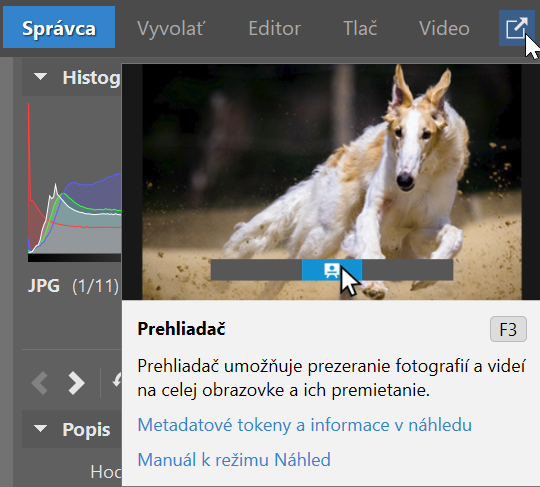540x487 pixels.
Task: Switch to the Správca tab
Action: tap(59, 27)
